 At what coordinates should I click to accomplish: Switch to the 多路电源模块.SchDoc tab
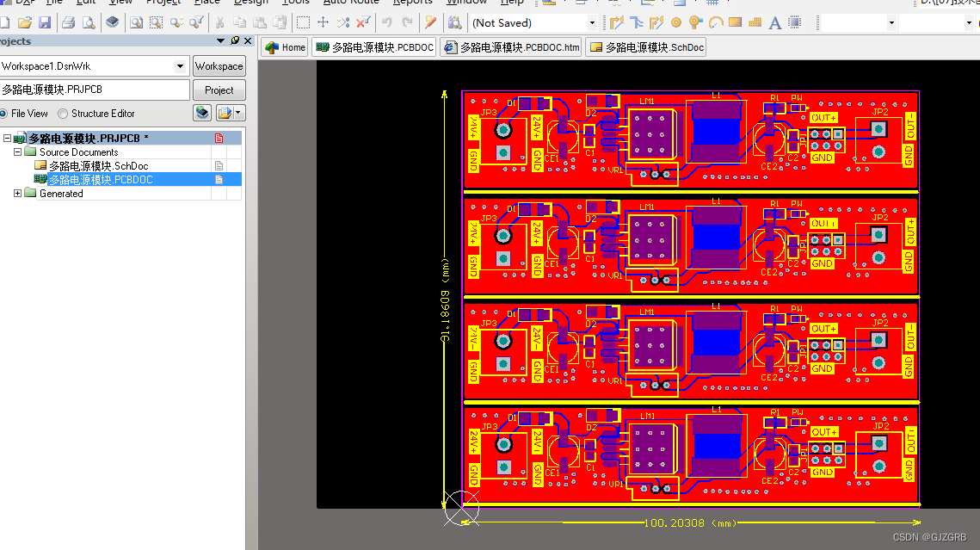pos(646,47)
